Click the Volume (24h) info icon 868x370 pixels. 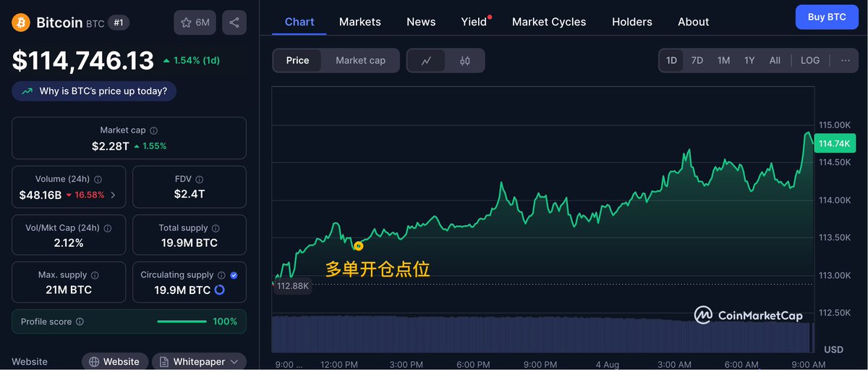[98, 179]
